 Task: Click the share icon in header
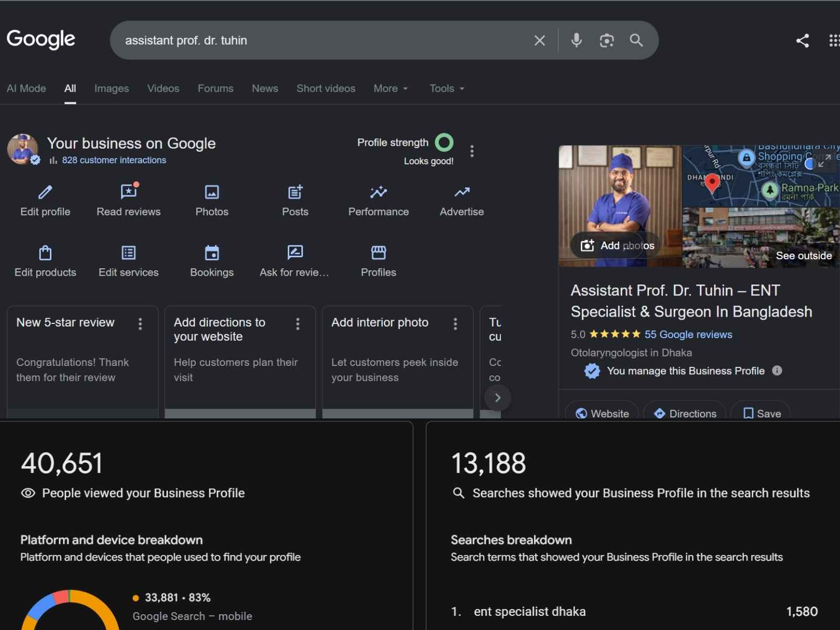pos(802,40)
